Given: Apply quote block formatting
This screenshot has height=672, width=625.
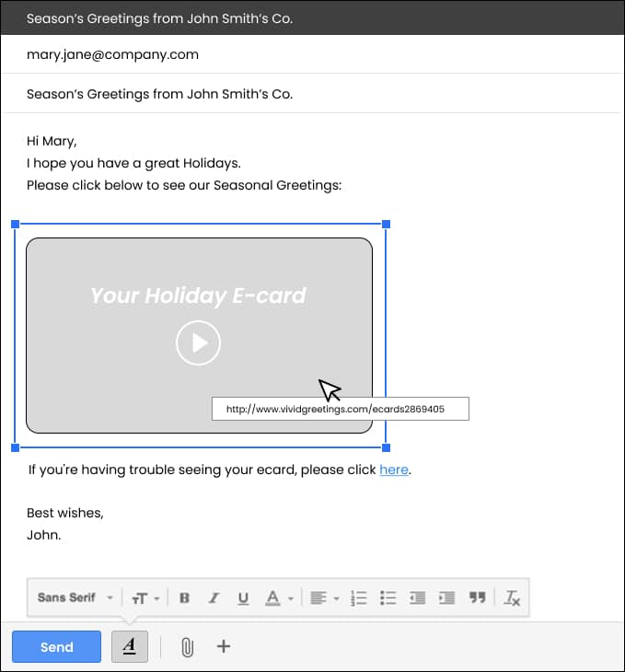Looking at the screenshot, I should pyautogui.click(x=477, y=598).
